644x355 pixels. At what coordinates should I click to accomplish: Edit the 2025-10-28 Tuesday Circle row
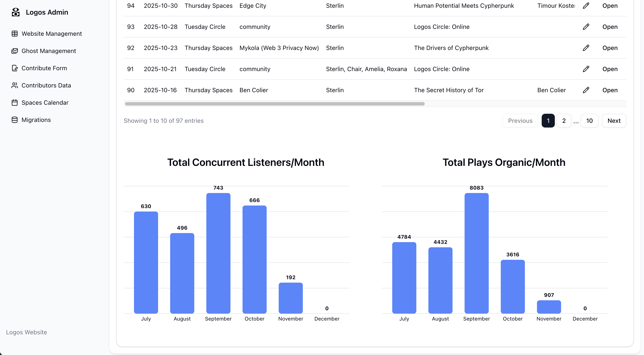pos(586,27)
